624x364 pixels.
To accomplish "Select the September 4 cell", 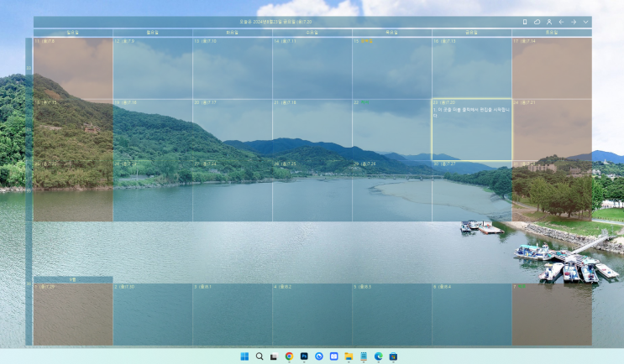I will (312, 315).
